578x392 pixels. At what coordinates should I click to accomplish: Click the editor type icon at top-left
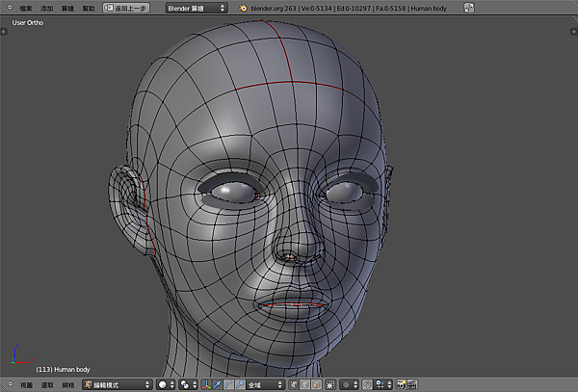[8, 8]
